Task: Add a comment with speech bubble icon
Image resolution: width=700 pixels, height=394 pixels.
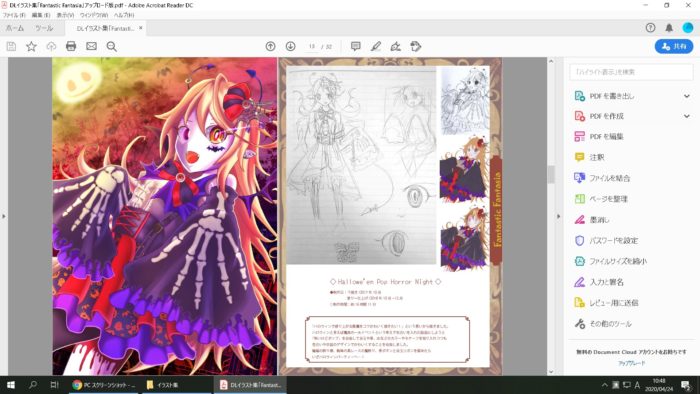Action: 356,46
